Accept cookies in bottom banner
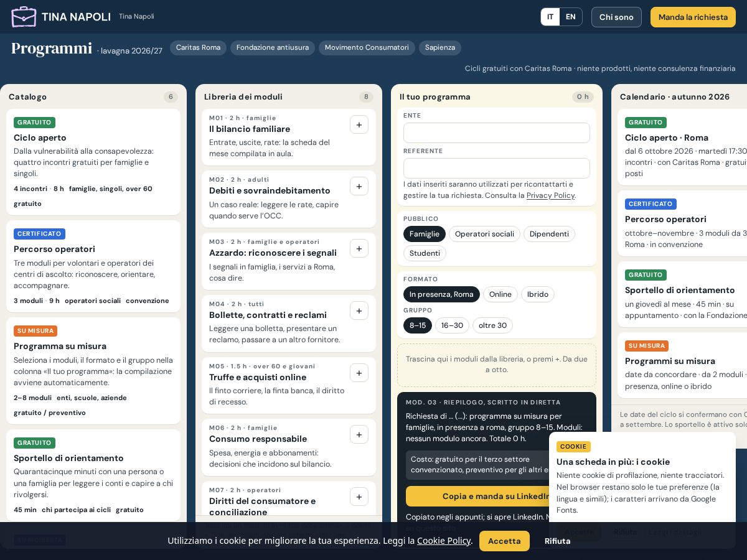This screenshot has width=747, height=560. 504,541
